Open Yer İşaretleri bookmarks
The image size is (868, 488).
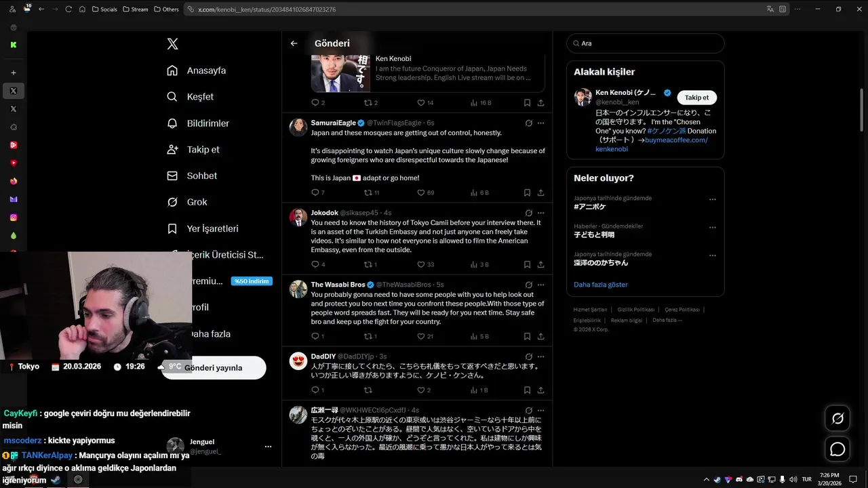coord(203,228)
